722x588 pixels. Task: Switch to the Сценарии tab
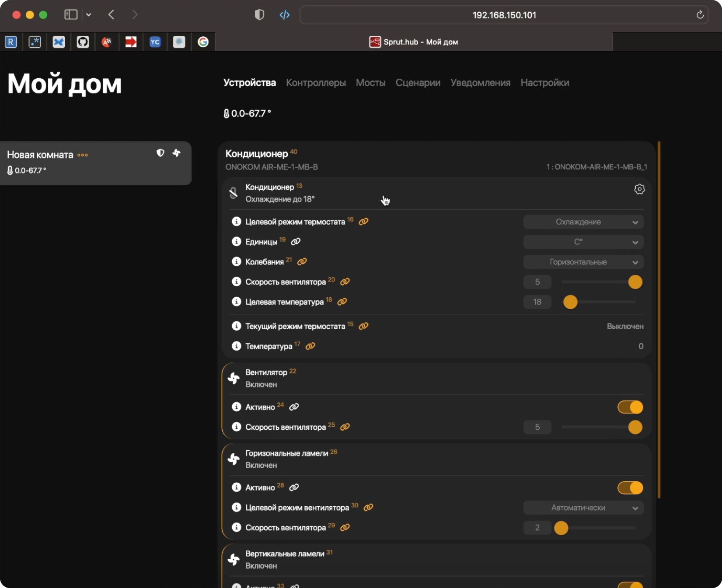coord(418,83)
